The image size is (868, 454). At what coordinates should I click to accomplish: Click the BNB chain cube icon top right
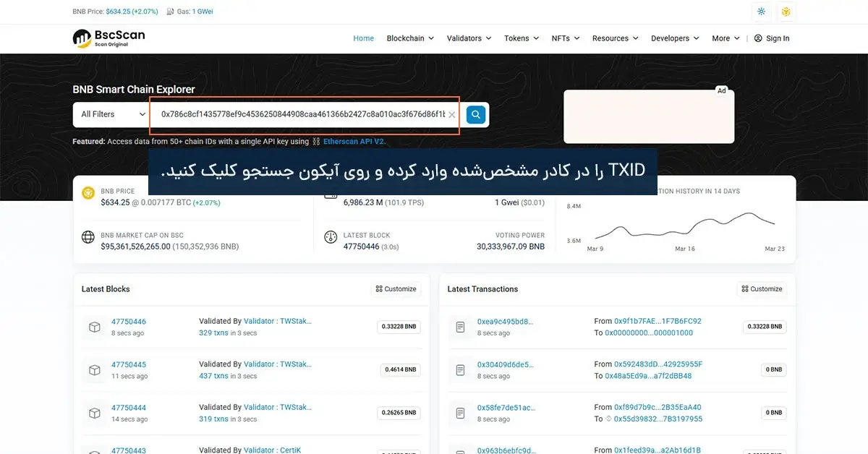point(786,12)
